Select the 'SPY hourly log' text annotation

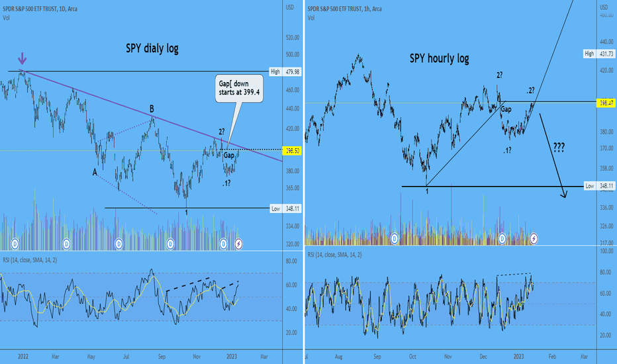[x=439, y=59]
